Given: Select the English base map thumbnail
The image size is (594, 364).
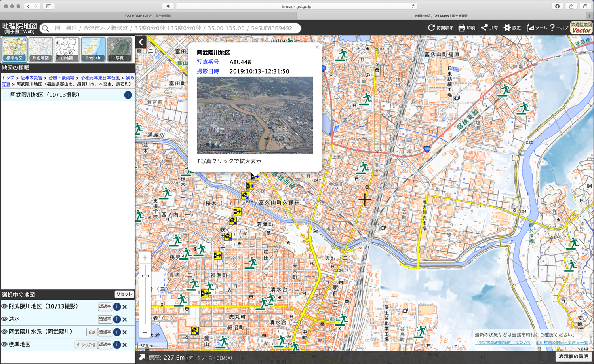Looking at the screenshot, I should pyautogui.click(x=93, y=49).
